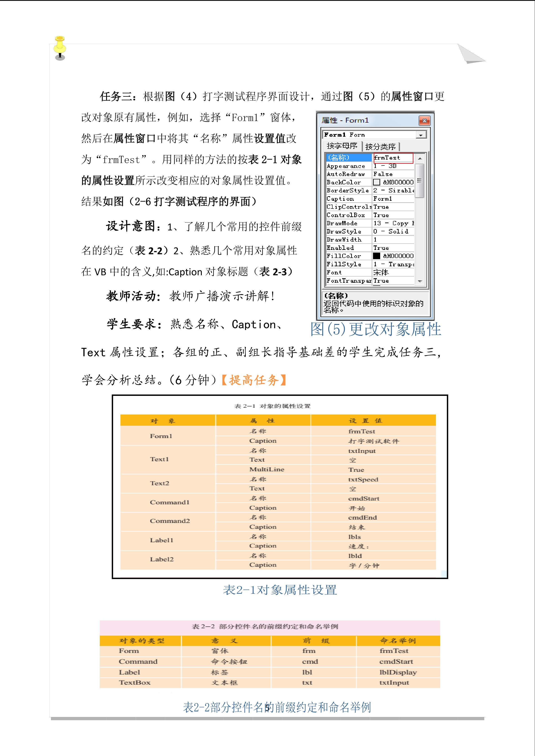Click the '2 - Sizable' BorderStyle value
The width and height of the screenshot is (535, 756).
click(393, 191)
